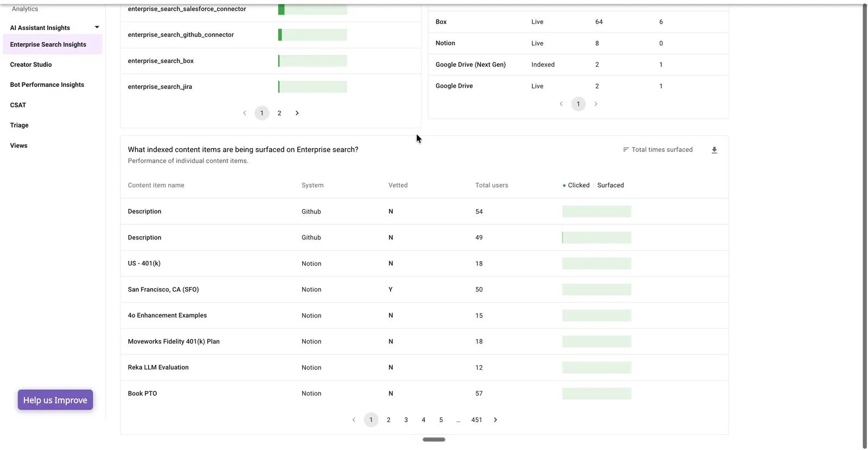Open Triage in the sidebar
This screenshot has width=868, height=450.
[19, 125]
